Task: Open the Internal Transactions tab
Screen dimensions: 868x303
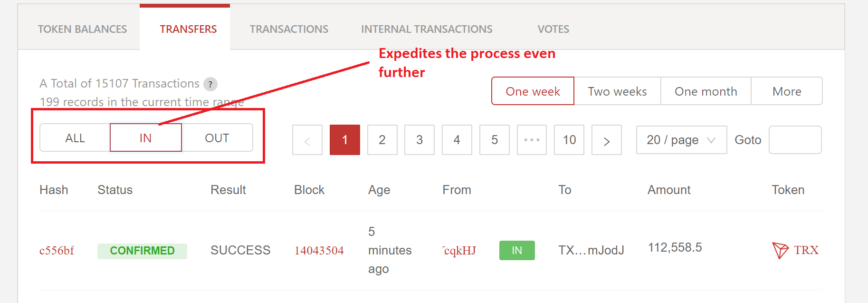Action: pyautogui.click(x=427, y=29)
